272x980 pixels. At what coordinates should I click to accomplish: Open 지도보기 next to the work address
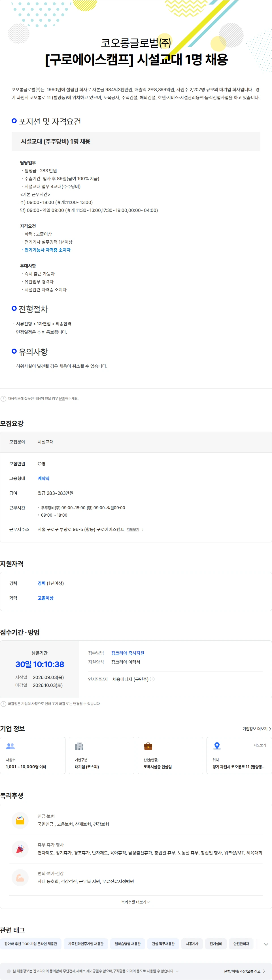[x=133, y=530]
